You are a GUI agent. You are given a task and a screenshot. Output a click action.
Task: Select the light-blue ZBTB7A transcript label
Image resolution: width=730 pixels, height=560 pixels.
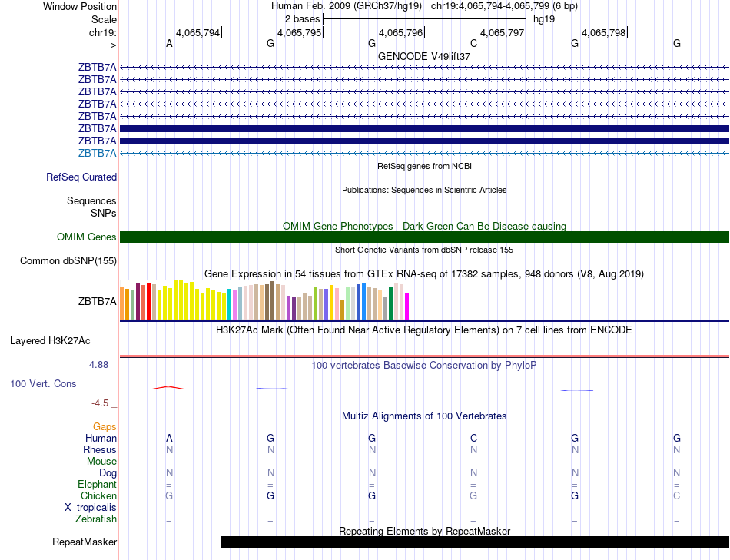click(x=98, y=153)
